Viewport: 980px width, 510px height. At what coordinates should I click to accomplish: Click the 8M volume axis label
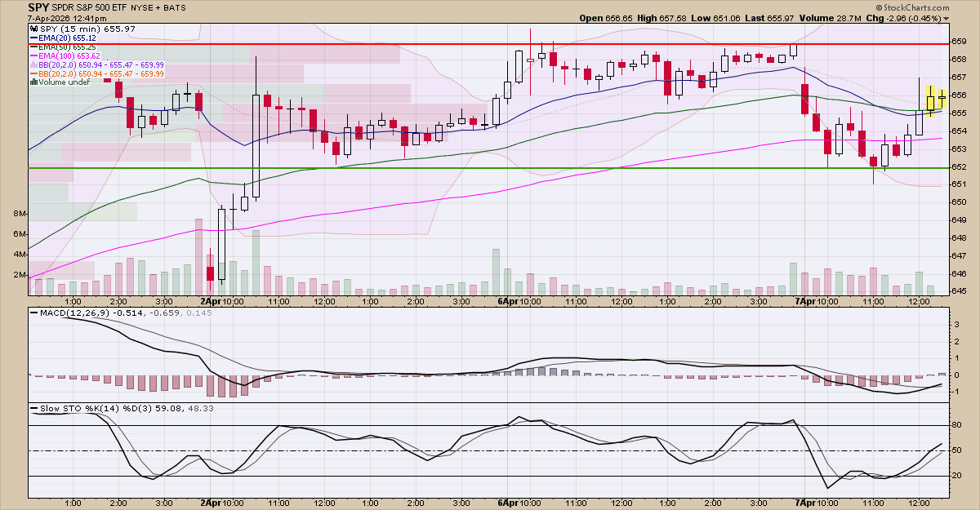tap(20, 214)
